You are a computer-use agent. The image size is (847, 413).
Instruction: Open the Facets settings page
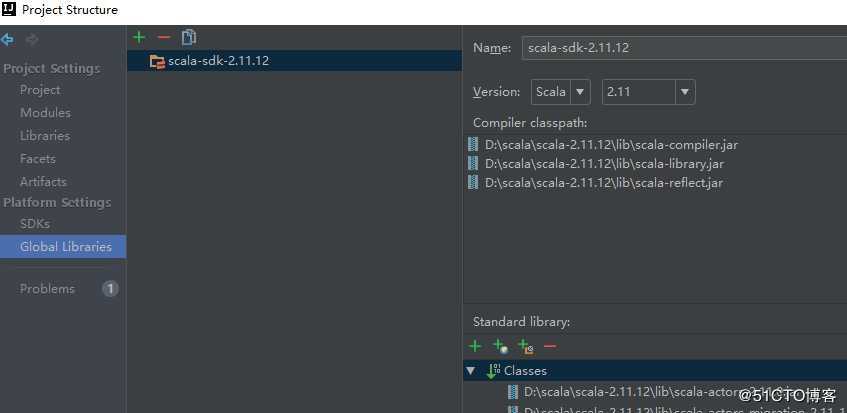(x=38, y=159)
